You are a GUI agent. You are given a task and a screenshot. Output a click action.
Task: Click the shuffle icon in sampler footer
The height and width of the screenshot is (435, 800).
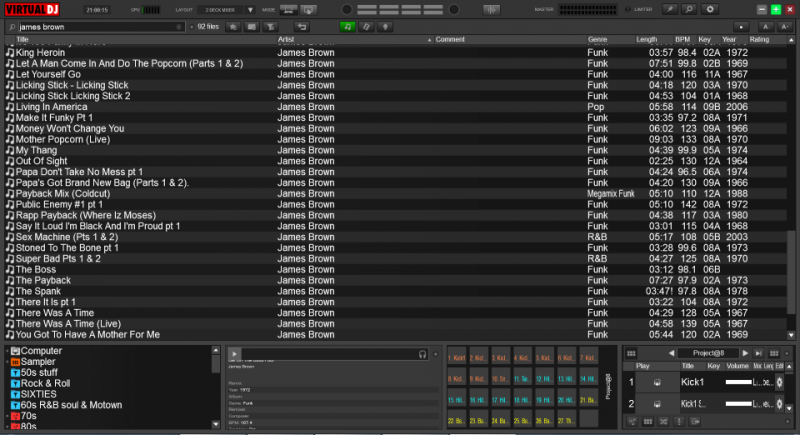663,422
